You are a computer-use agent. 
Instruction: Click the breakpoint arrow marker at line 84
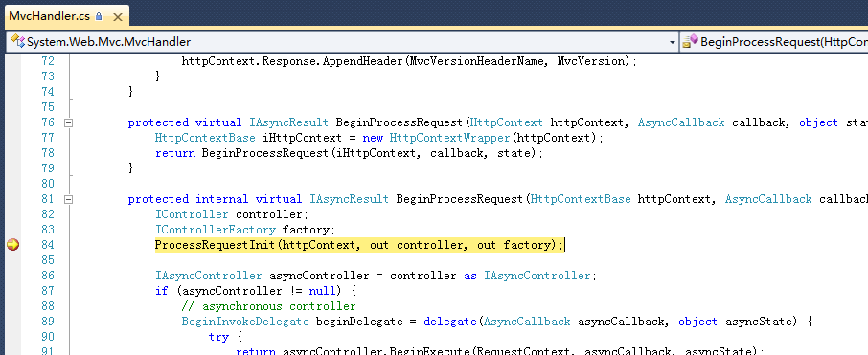(x=12, y=245)
